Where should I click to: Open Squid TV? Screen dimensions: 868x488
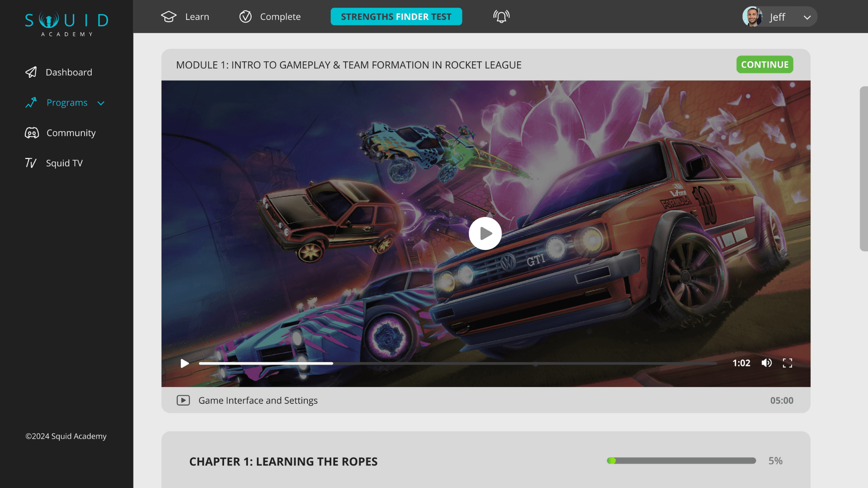[x=64, y=163]
